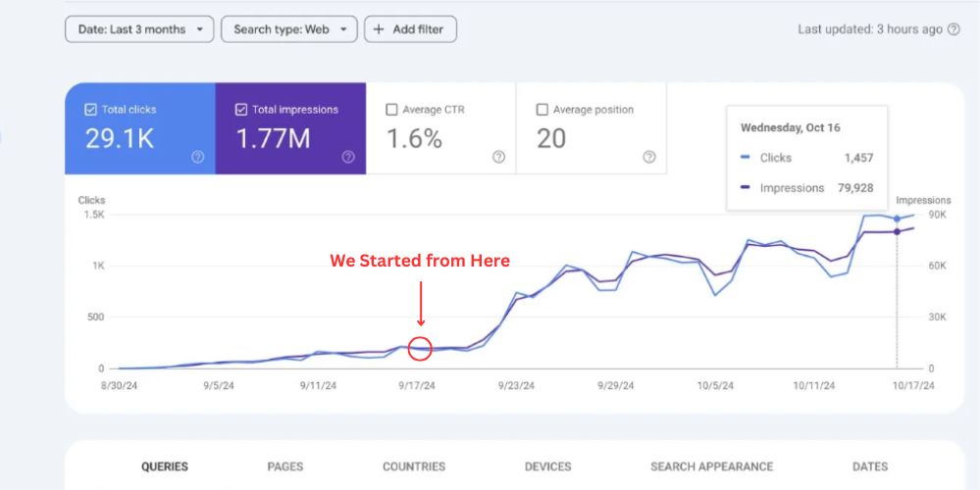This screenshot has width=980, height=490.
Task: Switch to the Queries tab
Action: pyautogui.click(x=165, y=466)
